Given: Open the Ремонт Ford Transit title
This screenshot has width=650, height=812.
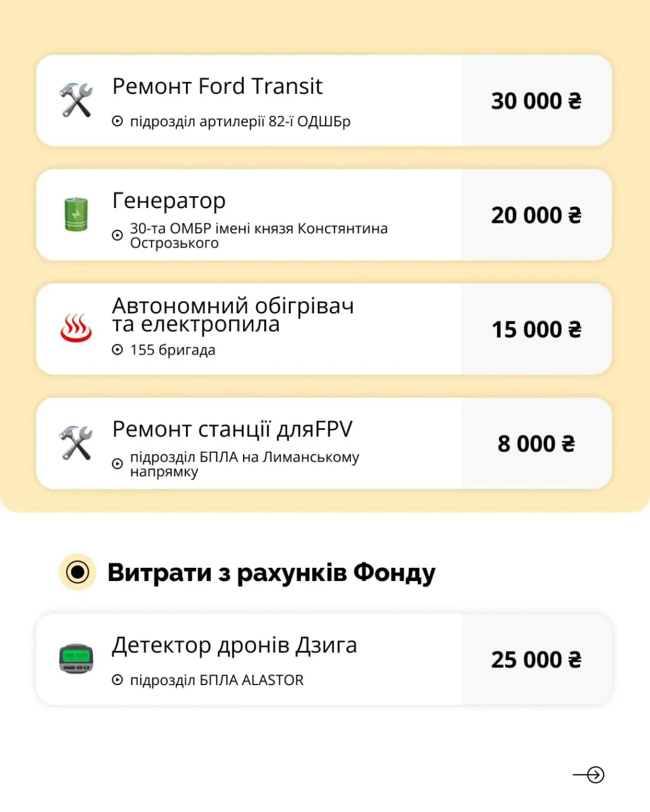Looking at the screenshot, I should pos(217,86).
